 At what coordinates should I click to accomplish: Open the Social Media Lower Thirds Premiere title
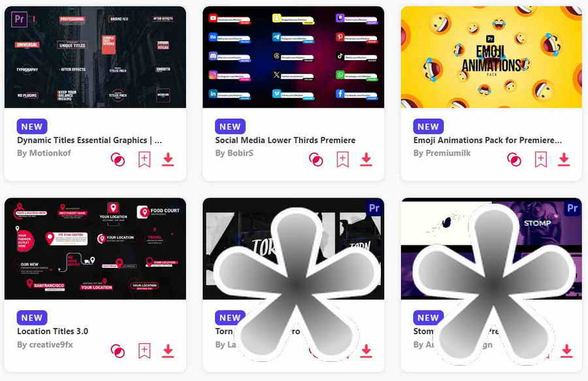286,141
